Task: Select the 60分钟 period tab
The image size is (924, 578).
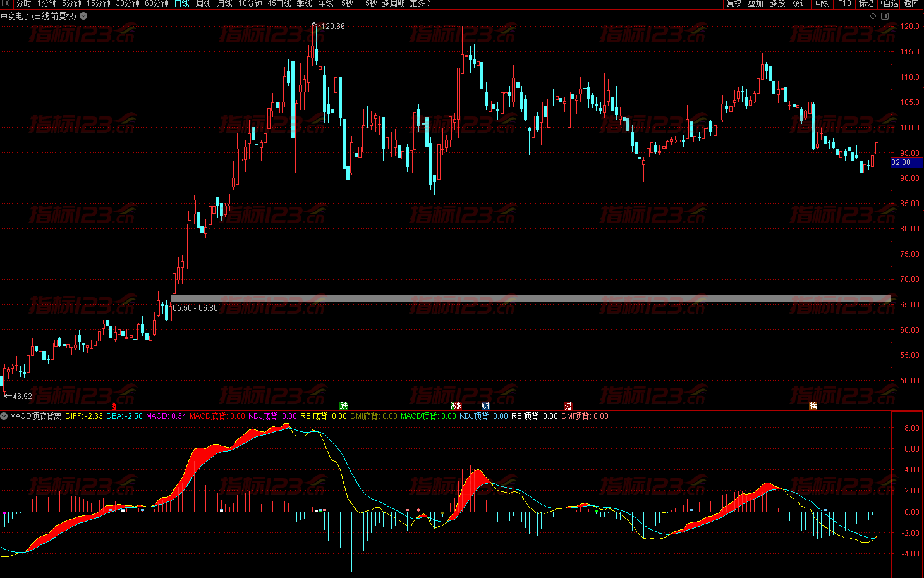Action: pyautogui.click(x=157, y=4)
